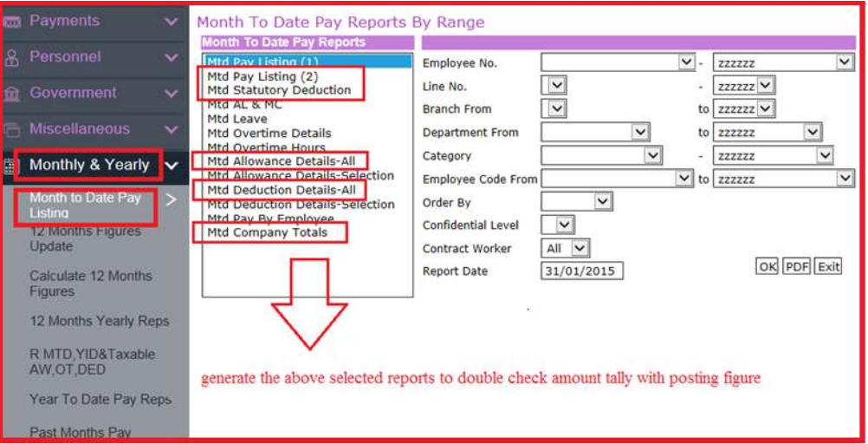Click the Personnel person icon
The height and width of the screenshot is (444, 868).
[12, 58]
